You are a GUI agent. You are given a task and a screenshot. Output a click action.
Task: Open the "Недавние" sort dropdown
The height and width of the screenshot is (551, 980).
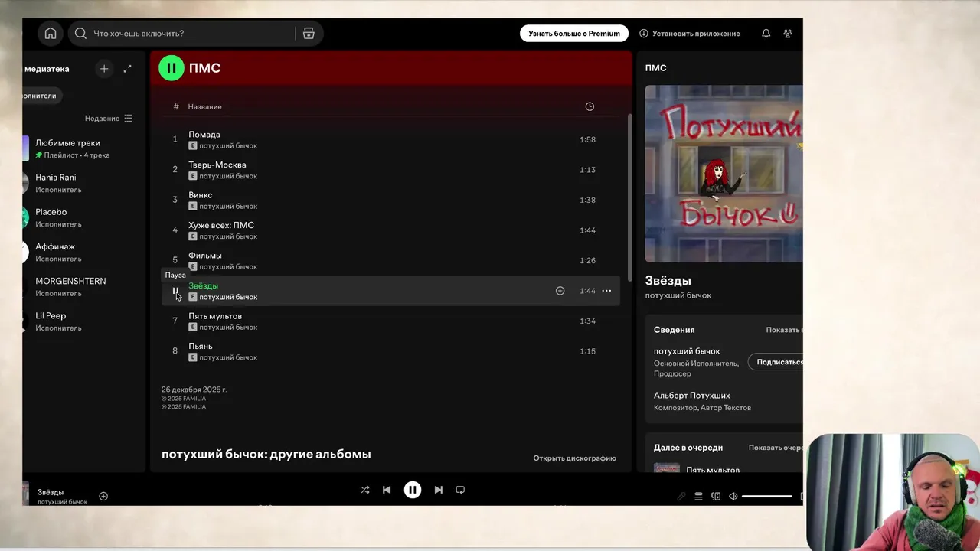[x=109, y=119]
